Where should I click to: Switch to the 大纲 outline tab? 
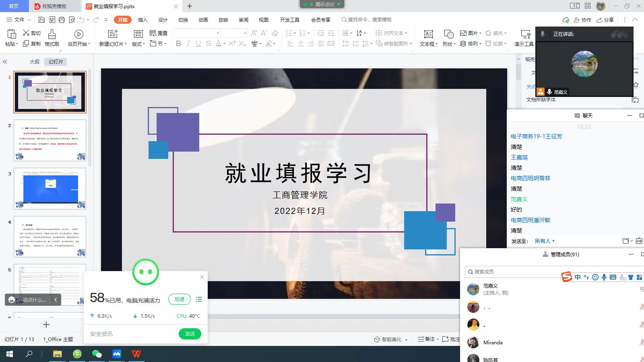pos(35,62)
